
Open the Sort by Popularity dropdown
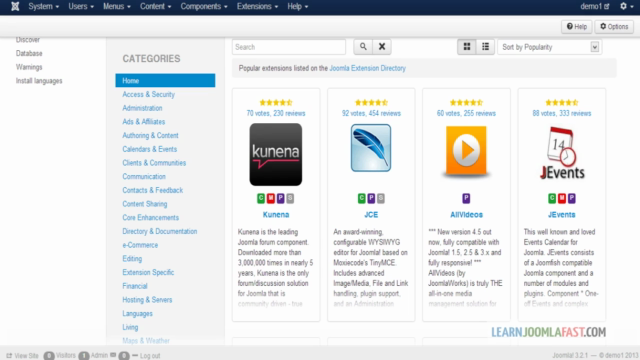[549, 47]
